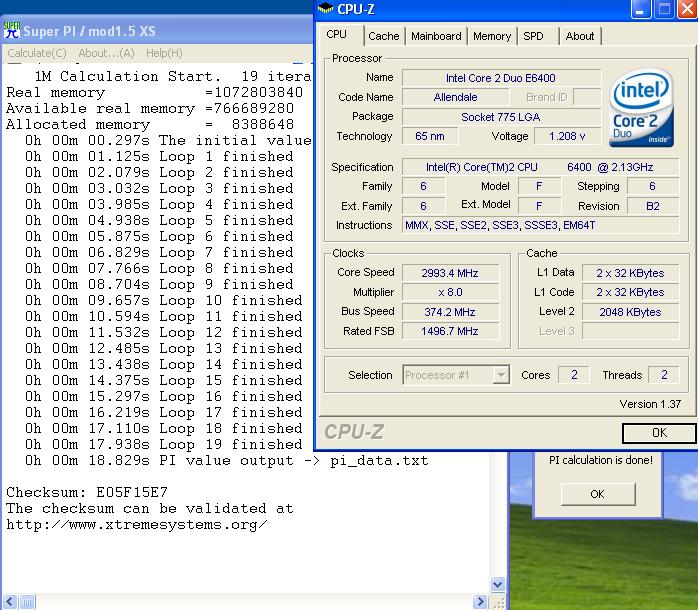The height and width of the screenshot is (610, 698).
Task: Click the 'Allocated memory = 8388648' line
Action: [150, 125]
